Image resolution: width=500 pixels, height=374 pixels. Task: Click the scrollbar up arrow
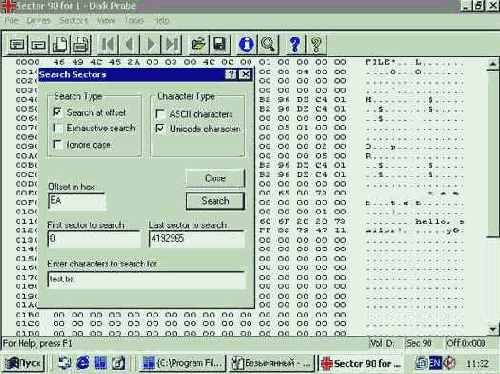click(493, 63)
